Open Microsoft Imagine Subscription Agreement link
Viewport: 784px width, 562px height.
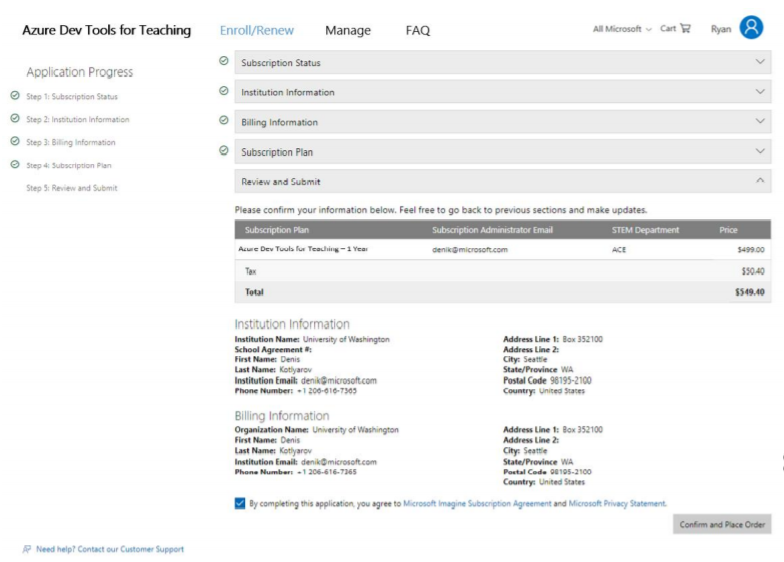(x=477, y=504)
